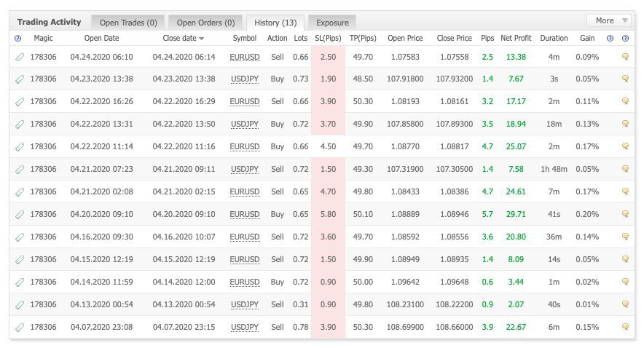Open the comment bubble for the 22.67 net profit trade
Image resolution: width=644 pixels, height=348 pixels.
pos(625,327)
